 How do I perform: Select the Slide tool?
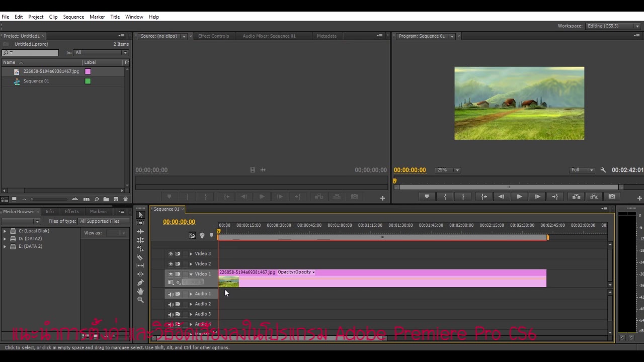[x=140, y=274]
